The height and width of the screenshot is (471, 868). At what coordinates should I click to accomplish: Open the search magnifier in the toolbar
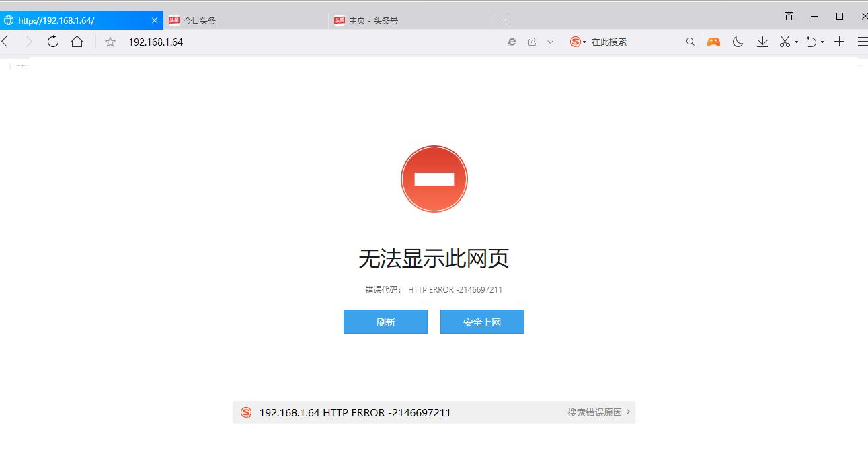point(691,42)
